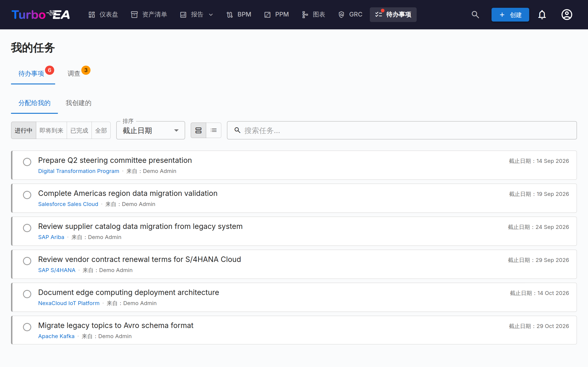Click the 创建 create button

click(x=510, y=14)
